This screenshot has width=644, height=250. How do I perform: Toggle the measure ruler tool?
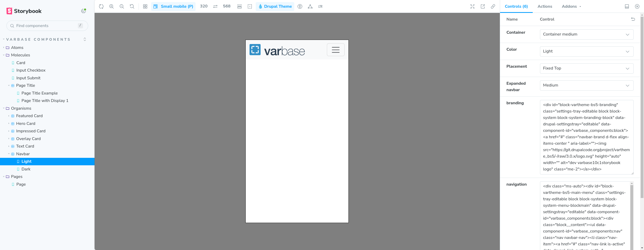click(x=240, y=6)
